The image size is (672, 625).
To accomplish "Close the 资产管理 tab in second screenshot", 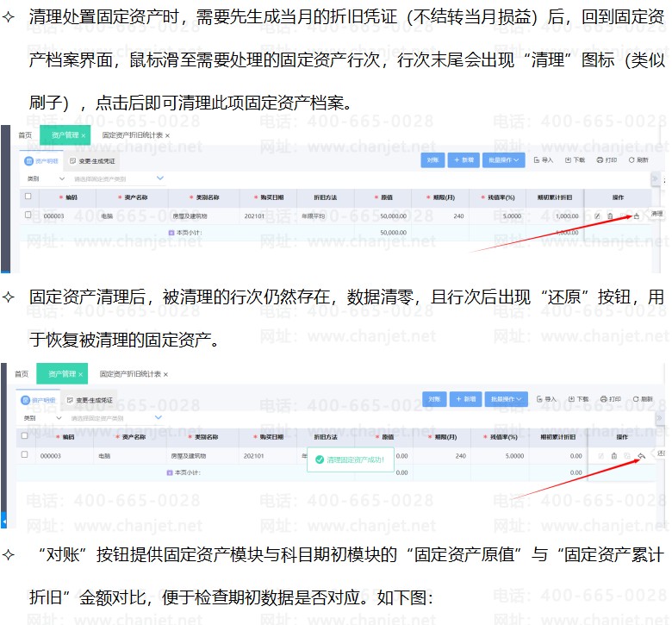I will pos(80,374).
